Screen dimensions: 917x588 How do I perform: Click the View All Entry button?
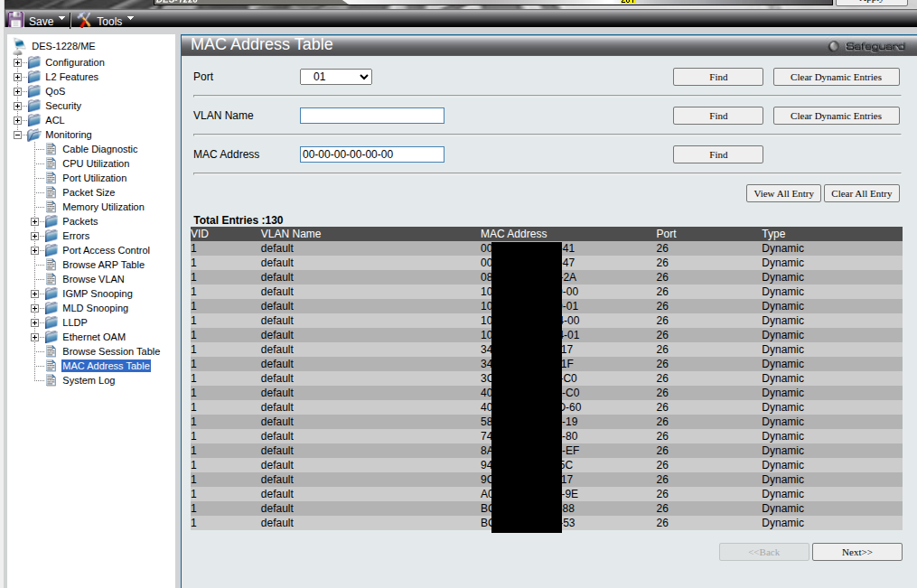783,193
